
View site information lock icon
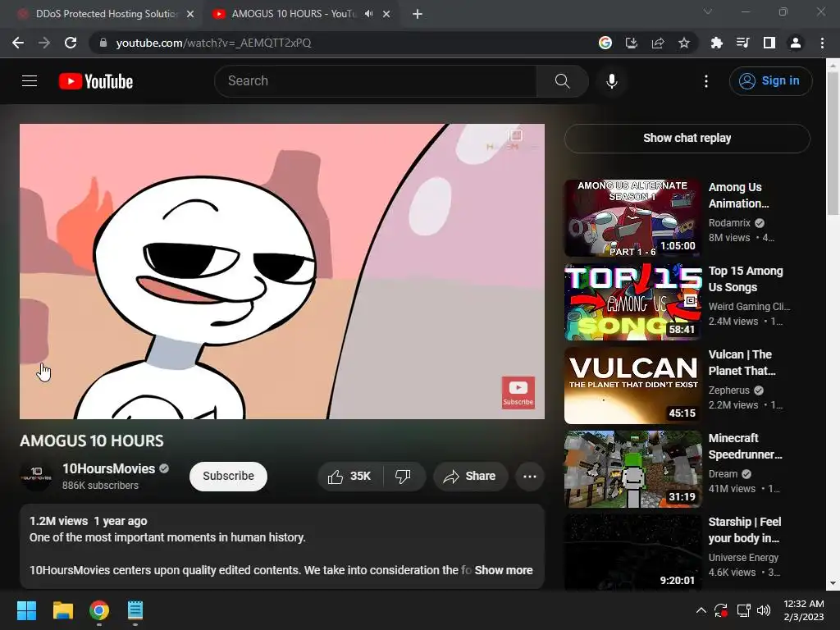103,43
